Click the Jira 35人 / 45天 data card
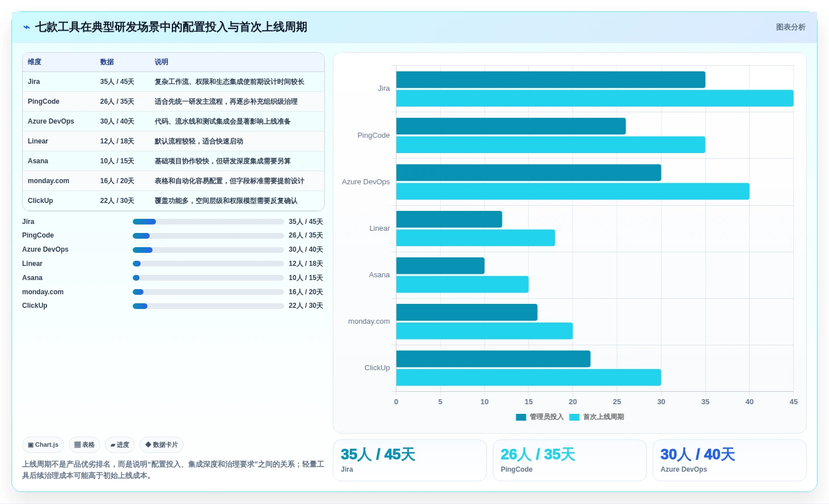Screen dimensions: 829x504 point(410,460)
